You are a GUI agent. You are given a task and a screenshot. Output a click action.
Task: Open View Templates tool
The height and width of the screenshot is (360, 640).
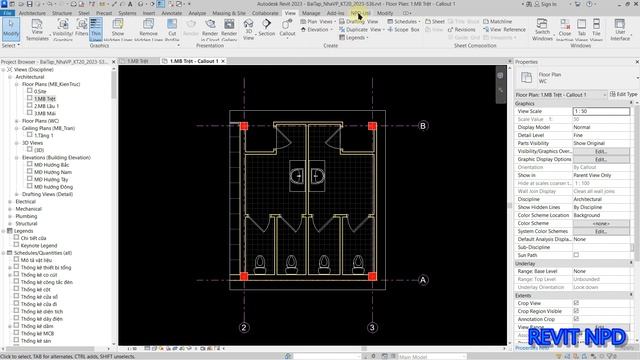(37, 29)
